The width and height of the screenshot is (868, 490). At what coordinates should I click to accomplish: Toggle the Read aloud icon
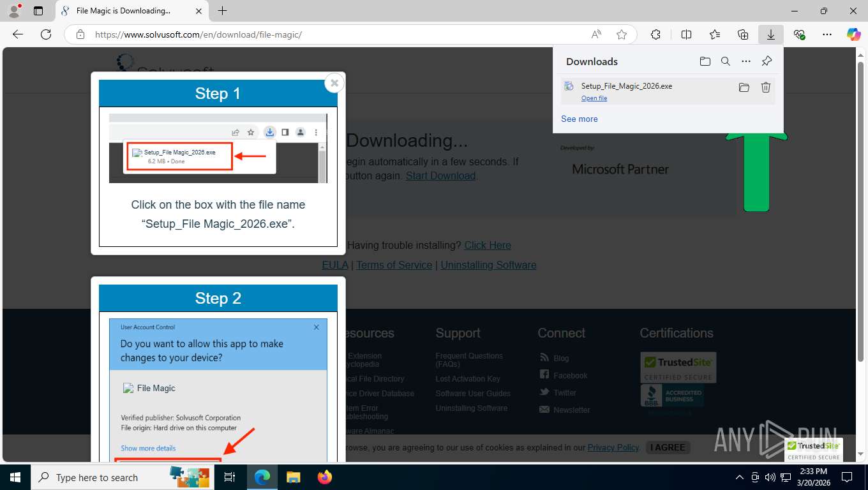[x=596, y=34]
